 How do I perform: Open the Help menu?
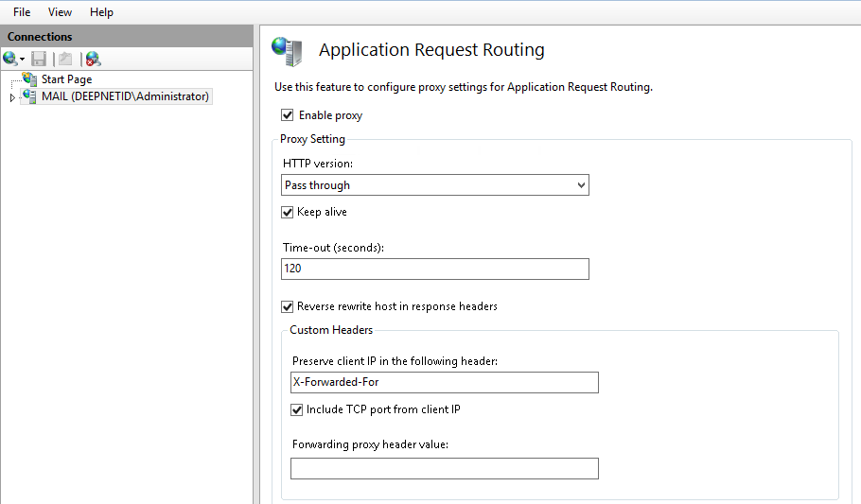pyautogui.click(x=101, y=12)
